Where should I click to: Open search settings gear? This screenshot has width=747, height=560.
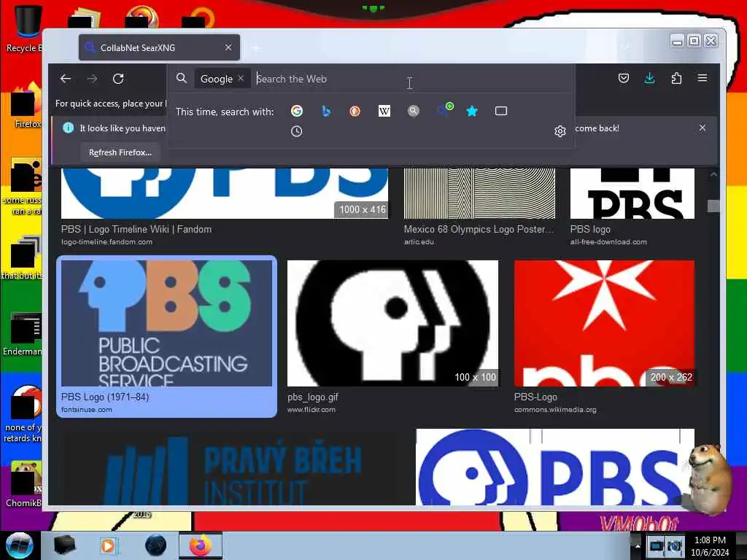[x=560, y=131]
